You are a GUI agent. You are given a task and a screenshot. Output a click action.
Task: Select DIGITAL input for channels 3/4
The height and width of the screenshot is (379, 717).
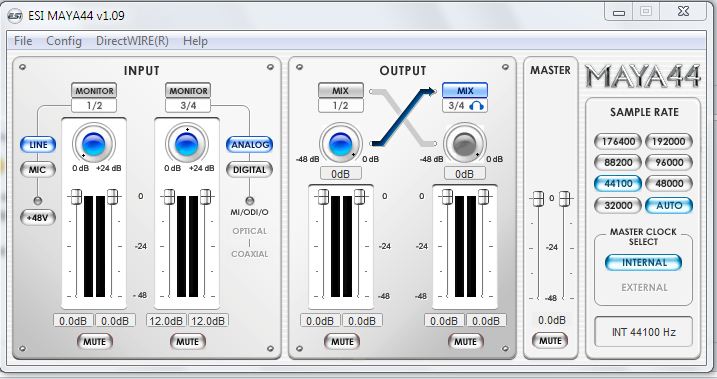coord(250,170)
